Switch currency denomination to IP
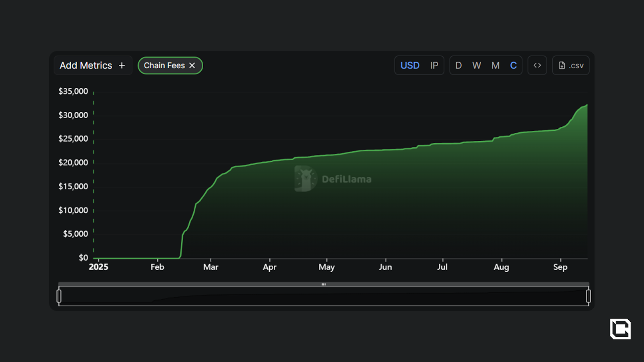Viewport: 644px width, 362px height. tap(434, 66)
